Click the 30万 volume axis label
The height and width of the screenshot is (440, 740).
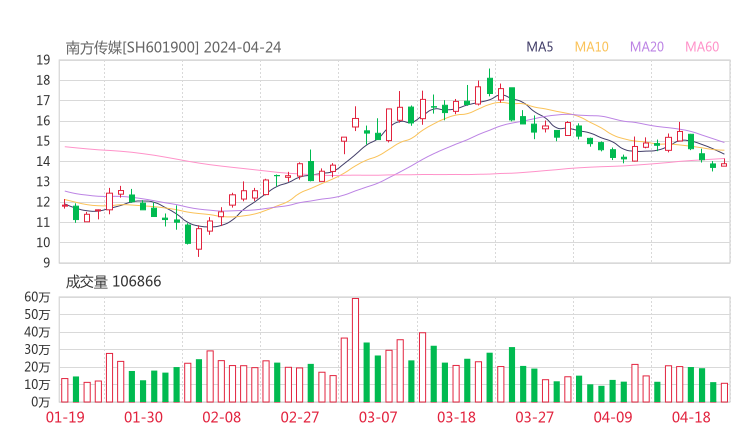point(37,350)
